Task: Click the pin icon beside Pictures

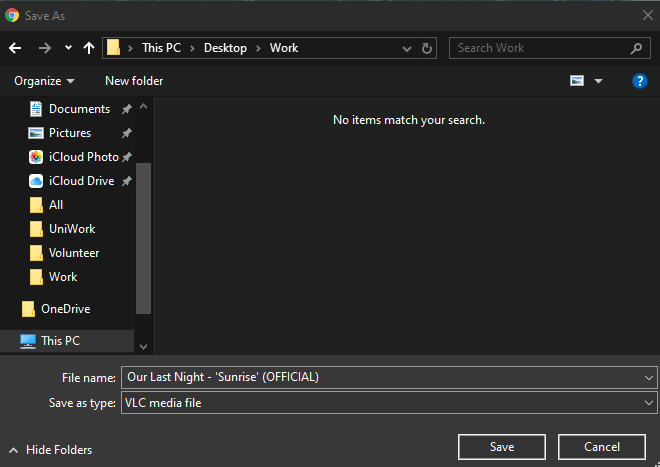Action: click(127, 133)
